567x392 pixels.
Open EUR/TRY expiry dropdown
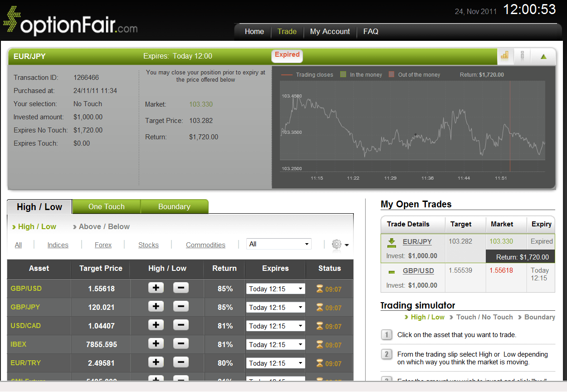coord(276,363)
